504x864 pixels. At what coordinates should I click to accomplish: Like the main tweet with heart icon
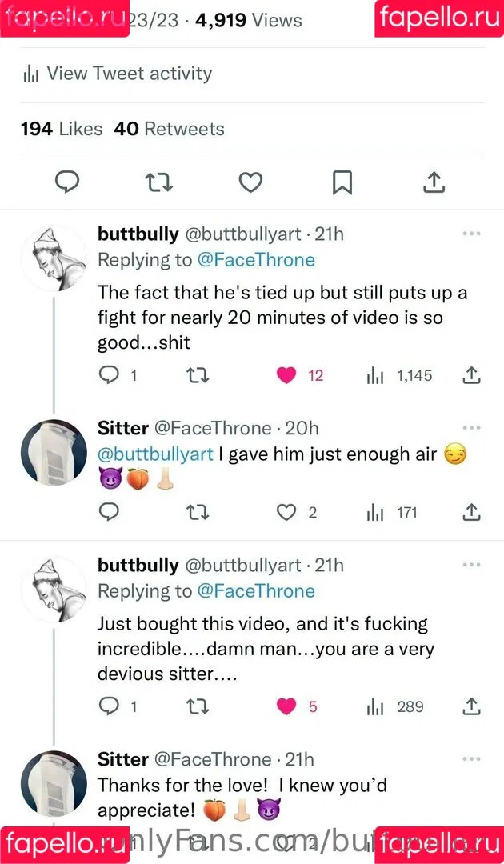[250, 182]
